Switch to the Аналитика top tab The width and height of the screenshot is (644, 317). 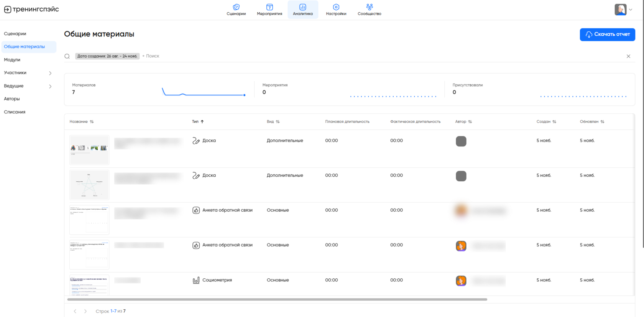click(303, 10)
